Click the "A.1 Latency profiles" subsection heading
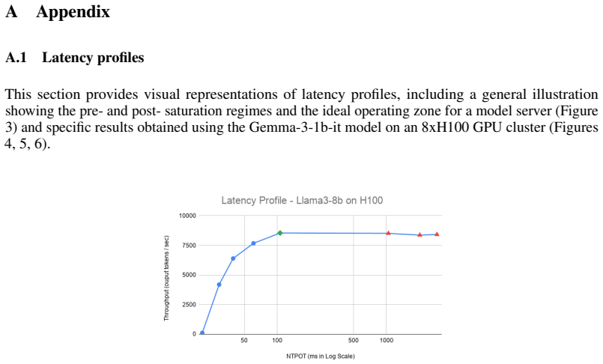603x364 pixels. coord(75,58)
